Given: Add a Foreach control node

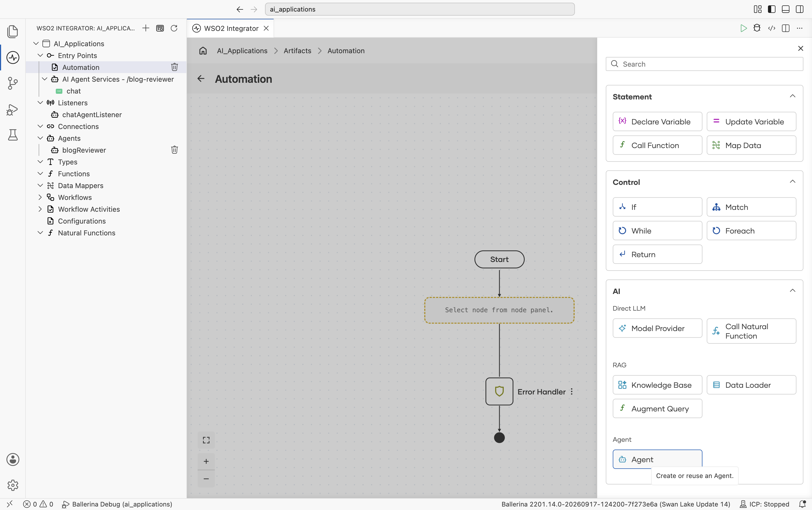Looking at the screenshot, I should 751,230.
